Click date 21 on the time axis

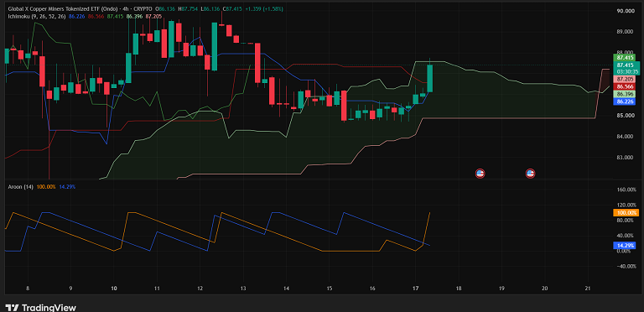click(588, 288)
